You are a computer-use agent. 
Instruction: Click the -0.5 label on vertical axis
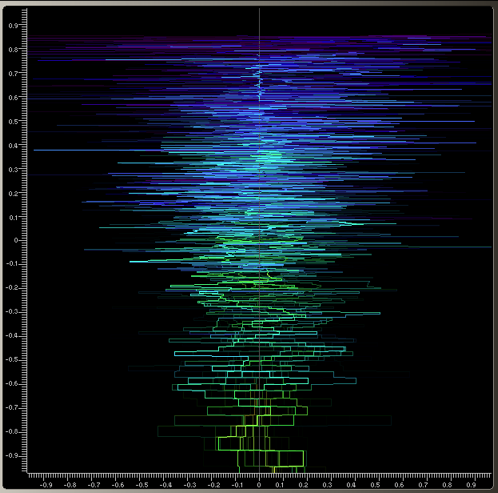click(12, 360)
